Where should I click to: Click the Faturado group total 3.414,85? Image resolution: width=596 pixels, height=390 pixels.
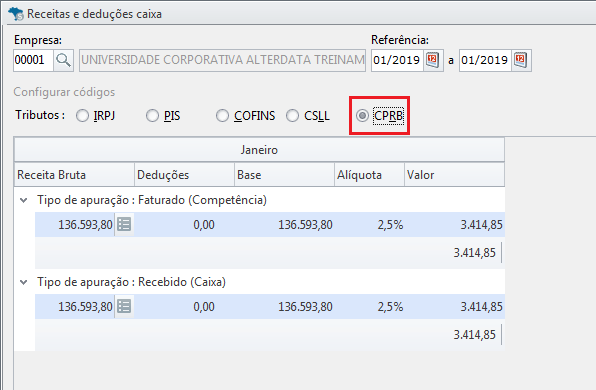[474, 252]
